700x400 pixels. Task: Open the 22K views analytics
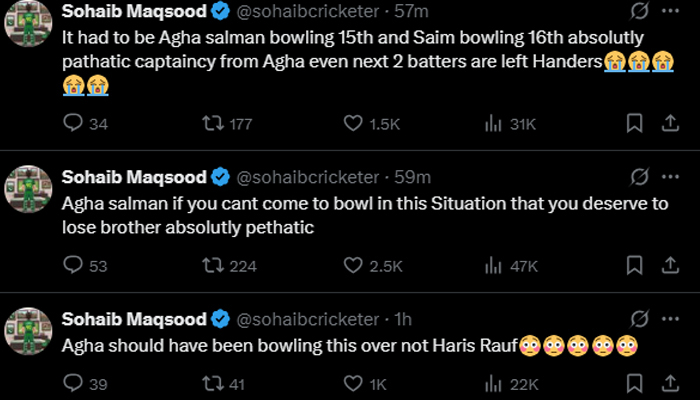[x=492, y=383]
